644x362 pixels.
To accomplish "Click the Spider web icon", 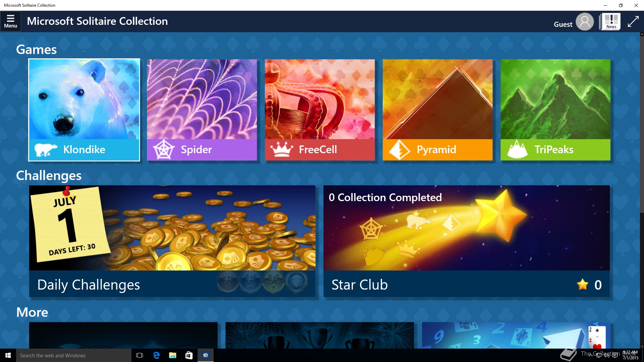I will 164,149.
